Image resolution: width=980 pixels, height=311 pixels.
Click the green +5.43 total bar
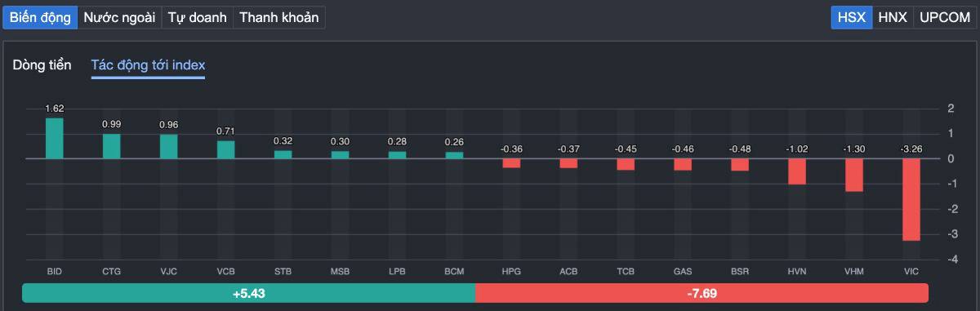(x=248, y=293)
